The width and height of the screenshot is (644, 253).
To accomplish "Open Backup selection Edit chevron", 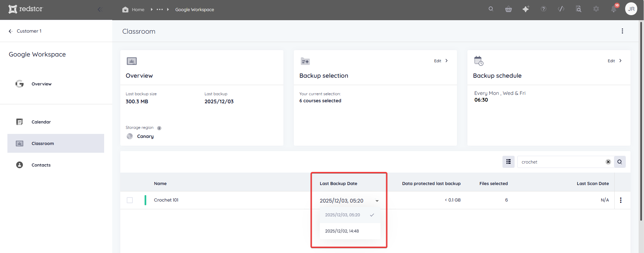I will pyautogui.click(x=447, y=61).
